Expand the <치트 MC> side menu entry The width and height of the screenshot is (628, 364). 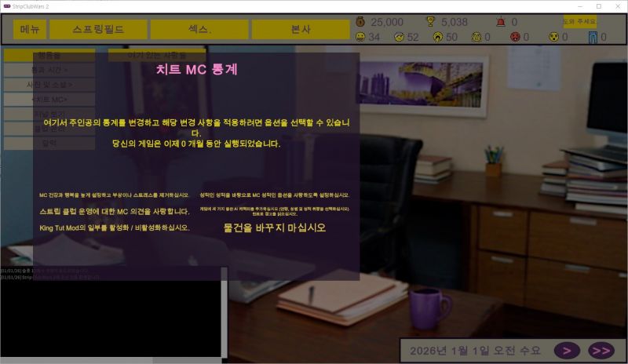pos(49,100)
